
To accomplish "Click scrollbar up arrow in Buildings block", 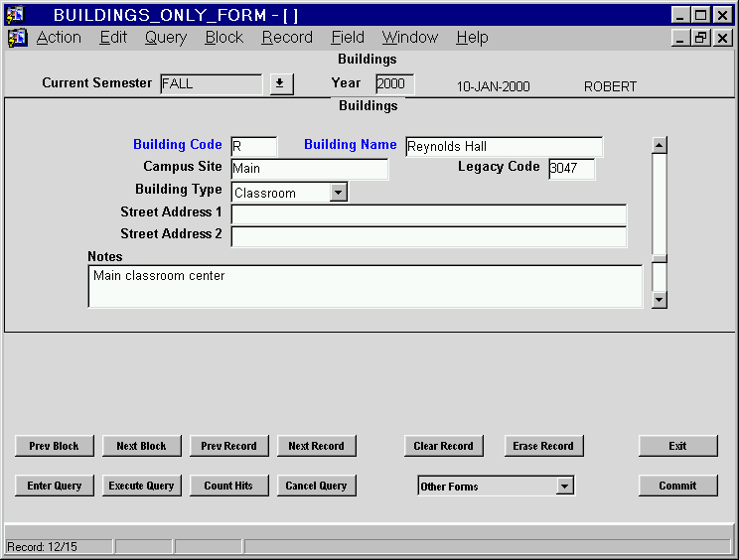I will [660, 145].
